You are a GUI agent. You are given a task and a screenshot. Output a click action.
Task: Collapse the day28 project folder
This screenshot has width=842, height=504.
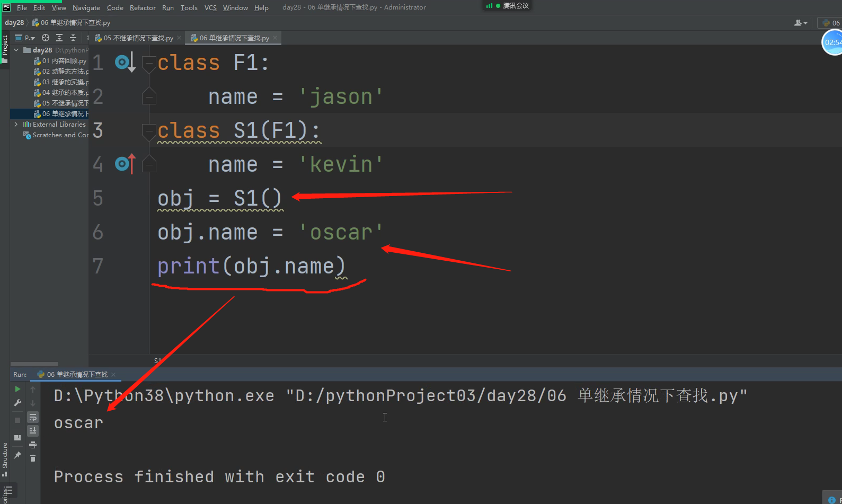[x=16, y=50]
